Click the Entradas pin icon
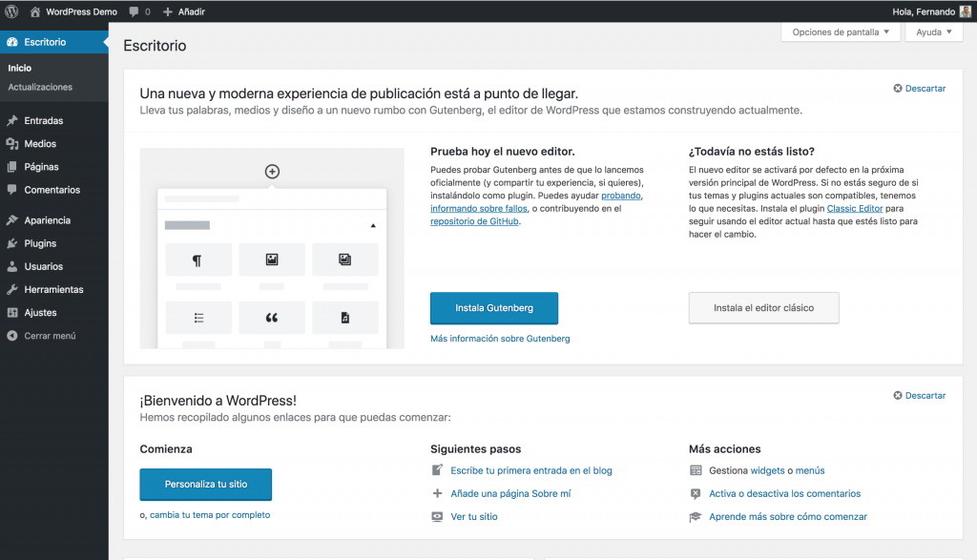 (11, 120)
